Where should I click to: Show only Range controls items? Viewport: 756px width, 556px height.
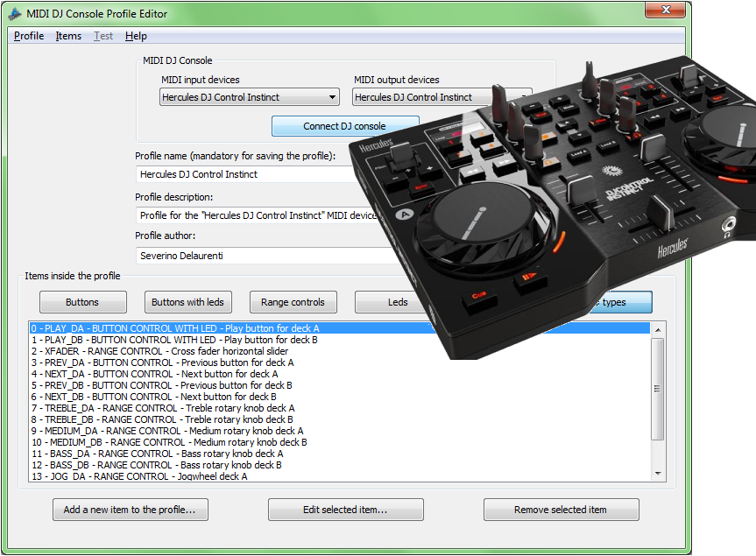pos(293,302)
